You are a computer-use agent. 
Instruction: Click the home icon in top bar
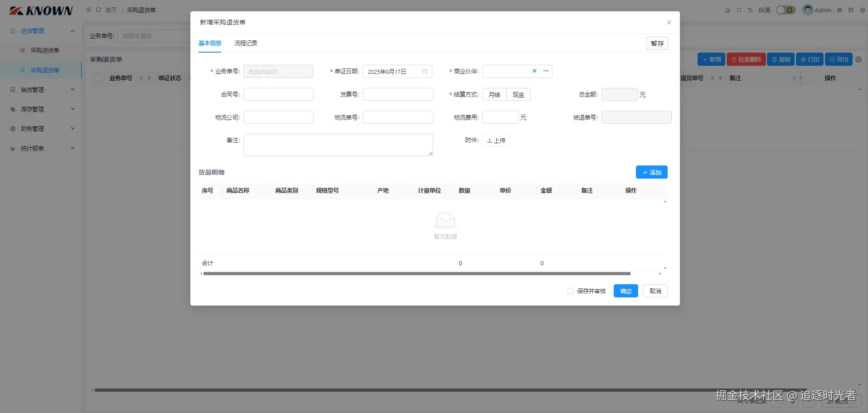coord(727,10)
